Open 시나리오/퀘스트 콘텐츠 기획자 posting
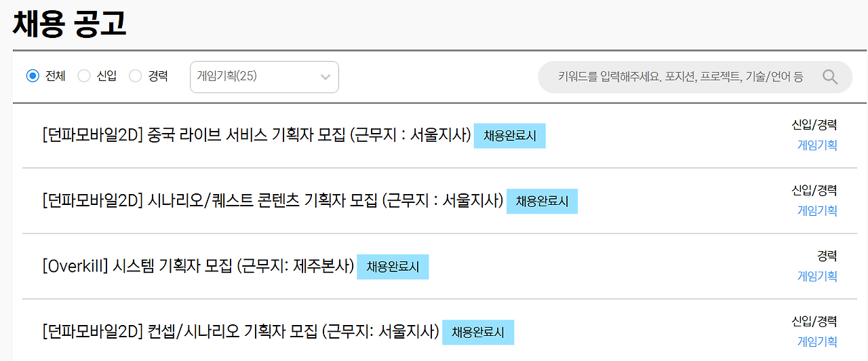Image resolution: width=868 pixels, height=361 pixels. click(273, 201)
